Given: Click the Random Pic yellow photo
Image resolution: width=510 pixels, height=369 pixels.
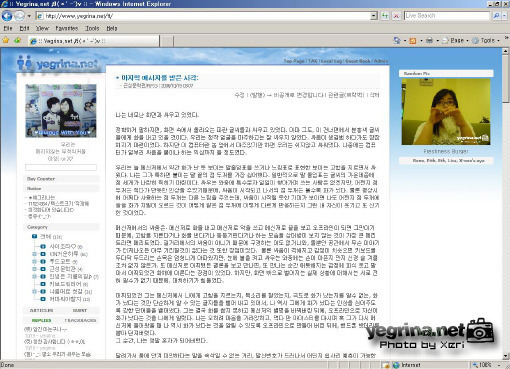Looking at the screenshot, I should point(446,112).
